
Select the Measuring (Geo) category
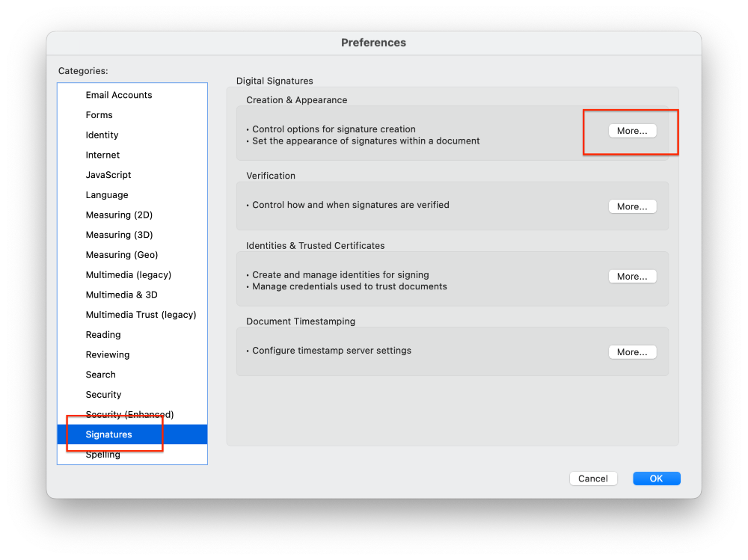pos(122,255)
